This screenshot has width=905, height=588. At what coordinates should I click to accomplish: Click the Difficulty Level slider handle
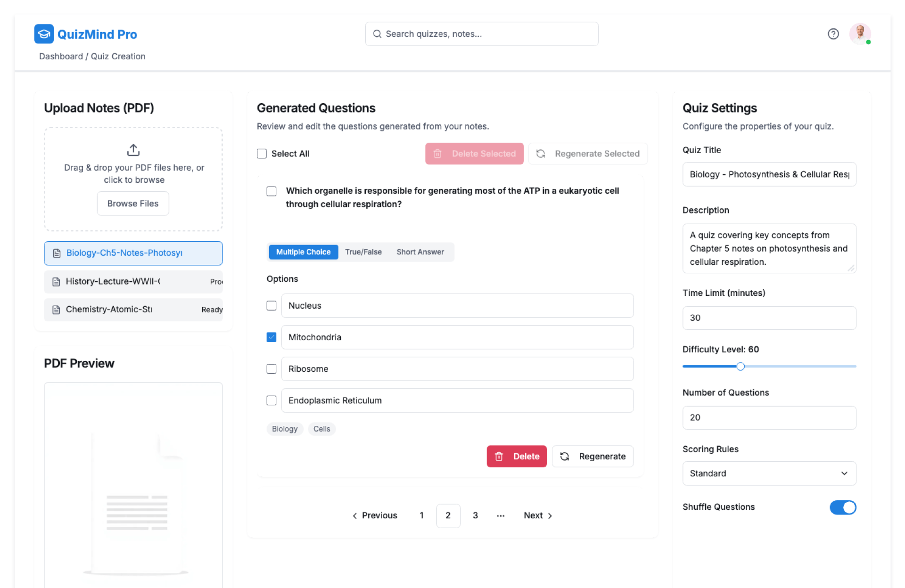pos(740,366)
